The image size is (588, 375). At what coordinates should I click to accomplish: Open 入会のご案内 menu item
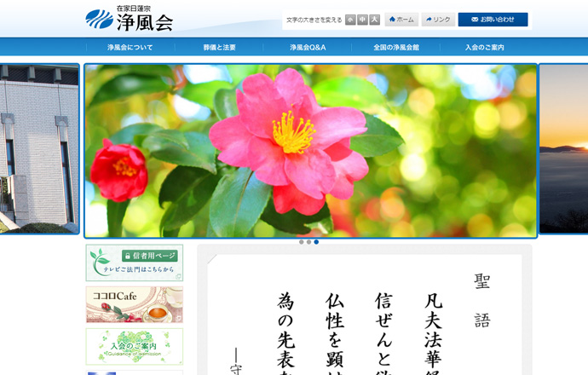coord(485,47)
